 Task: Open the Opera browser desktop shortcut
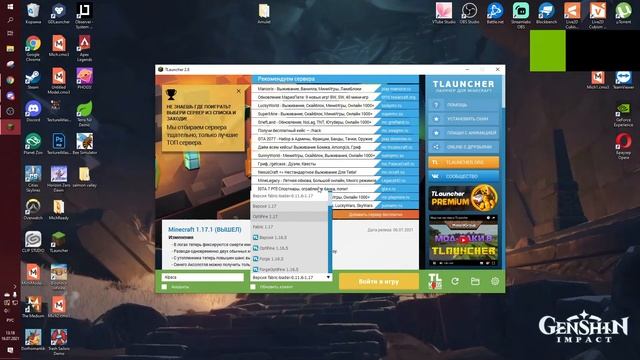click(623, 147)
